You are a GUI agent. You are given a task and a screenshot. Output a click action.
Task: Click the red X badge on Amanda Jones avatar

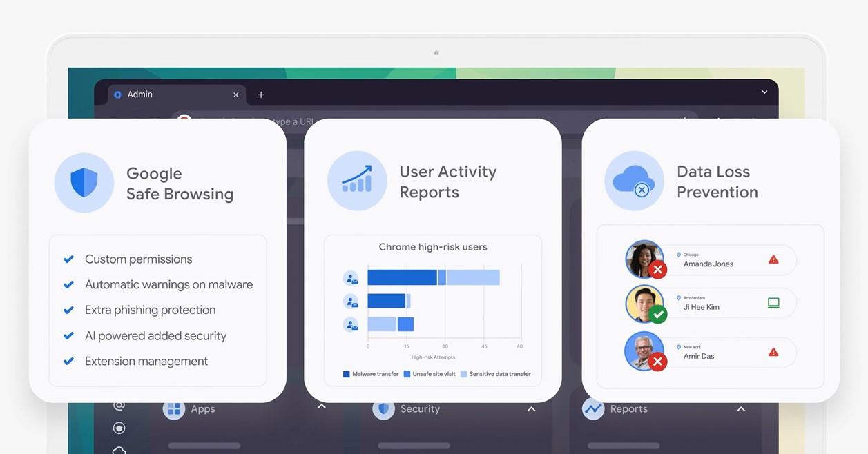coord(658,270)
